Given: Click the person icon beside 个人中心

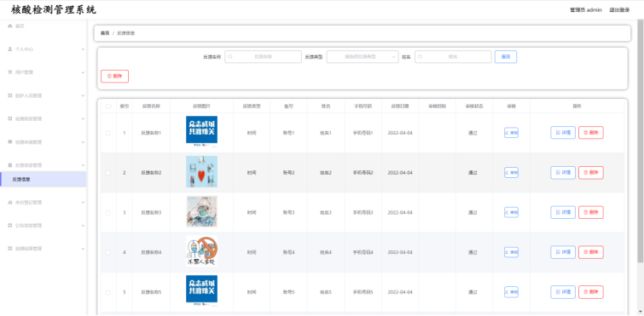Looking at the screenshot, I should coord(10,49).
